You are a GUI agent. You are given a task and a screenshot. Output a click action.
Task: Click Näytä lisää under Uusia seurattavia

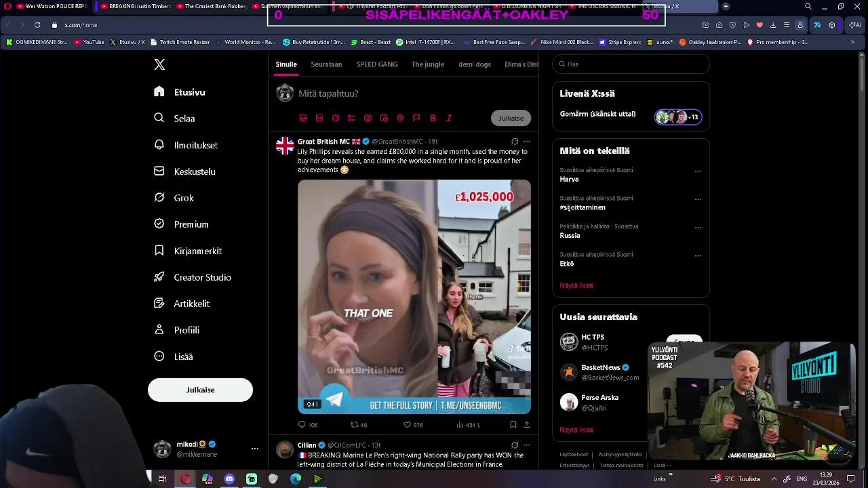576,430
